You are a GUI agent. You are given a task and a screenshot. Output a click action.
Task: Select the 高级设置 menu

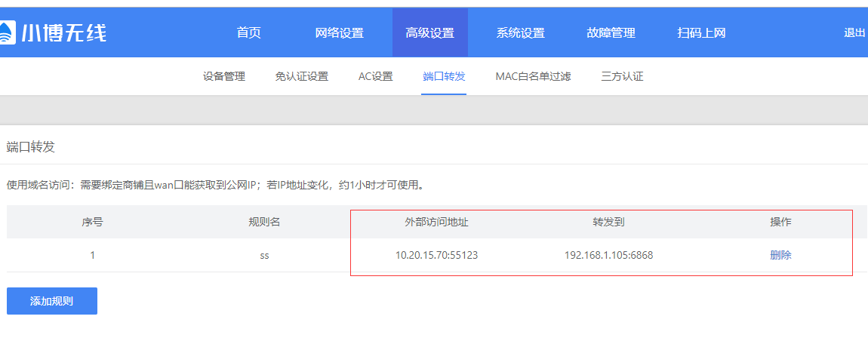(429, 32)
